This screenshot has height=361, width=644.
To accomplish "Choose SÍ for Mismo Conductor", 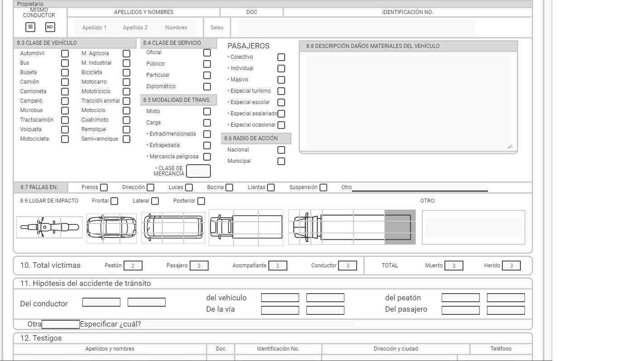I will pos(30,27).
